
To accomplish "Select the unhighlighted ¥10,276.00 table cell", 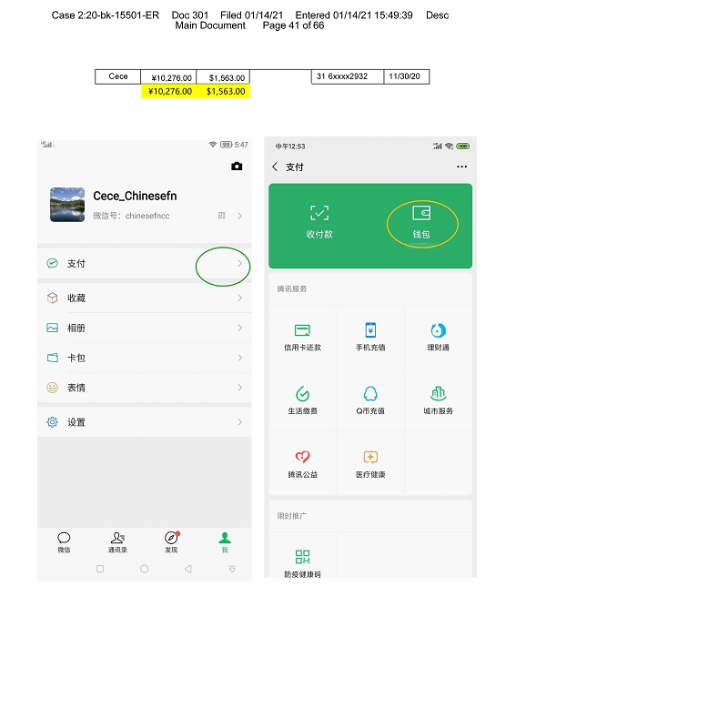I will coord(168,77).
